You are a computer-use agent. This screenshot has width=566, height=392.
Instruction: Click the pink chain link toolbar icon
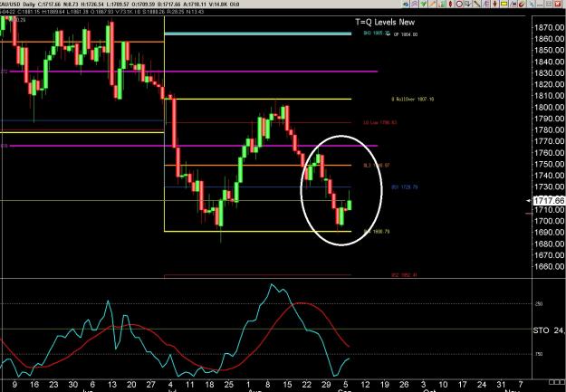tap(415, 4)
